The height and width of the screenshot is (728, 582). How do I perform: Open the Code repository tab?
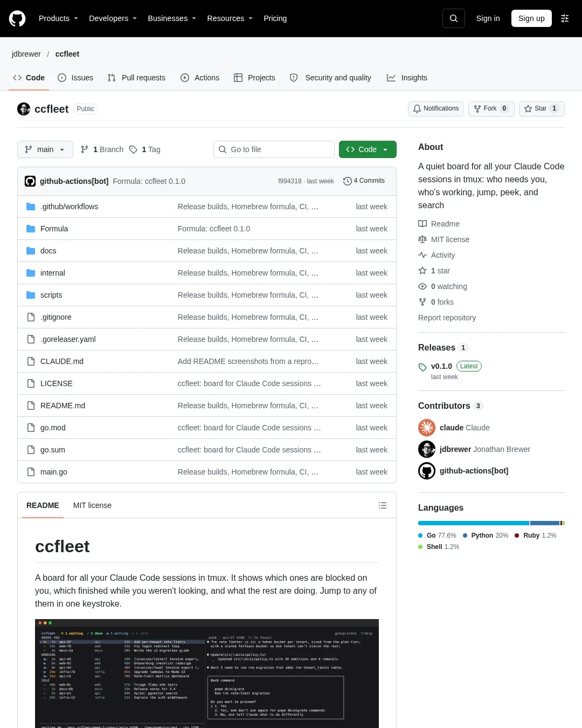(29, 78)
